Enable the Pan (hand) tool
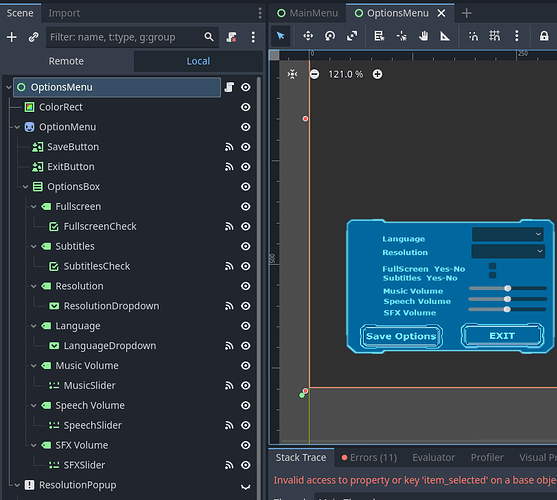 tap(423, 36)
